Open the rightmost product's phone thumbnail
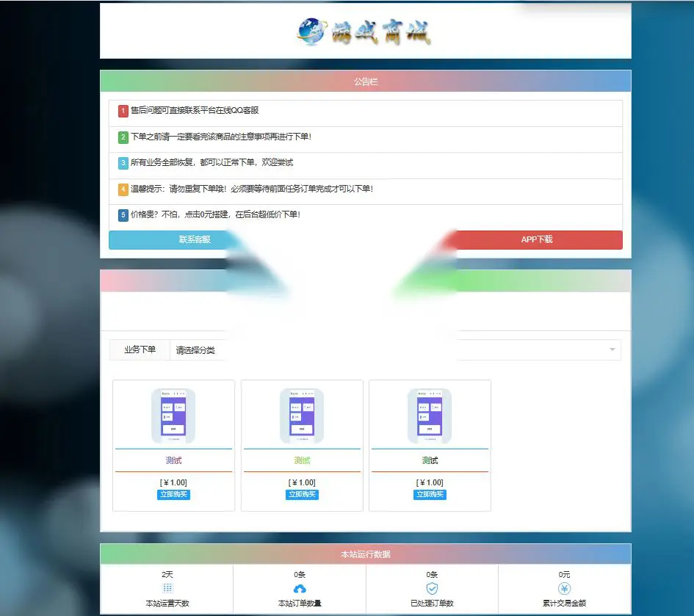The height and width of the screenshot is (616, 694). click(x=430, y=416)
